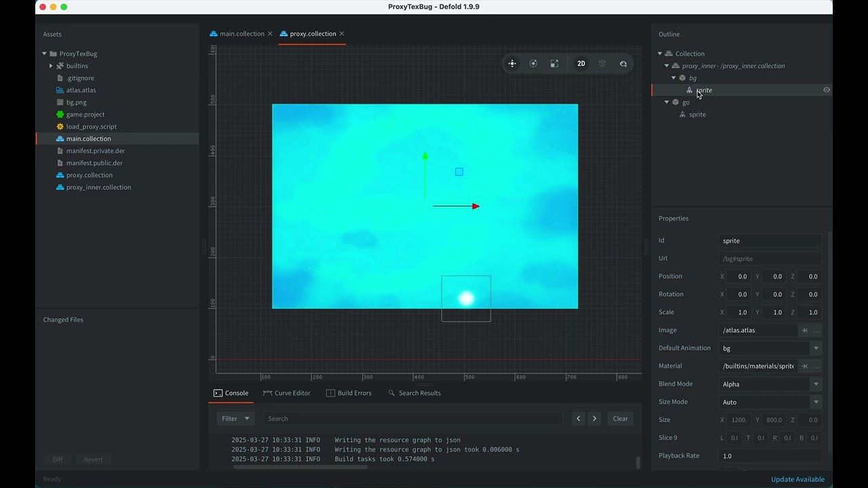
Task: Click the builtins puzzle-piece icon
Action: point(60,66)
